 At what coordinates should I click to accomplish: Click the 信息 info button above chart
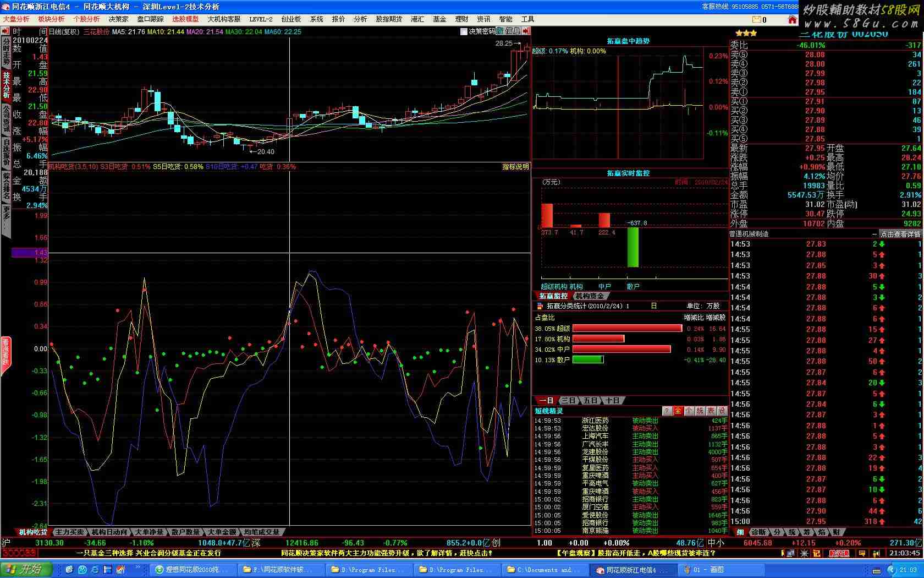point(512,31)
